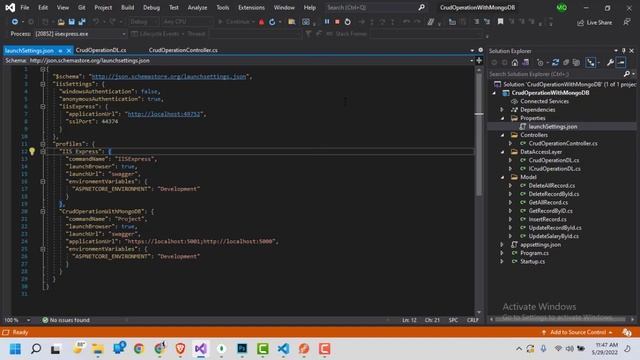The height and width of the screenshot is (360, 640).
Task: Expand the appsettings.json node
Action: 502,244
